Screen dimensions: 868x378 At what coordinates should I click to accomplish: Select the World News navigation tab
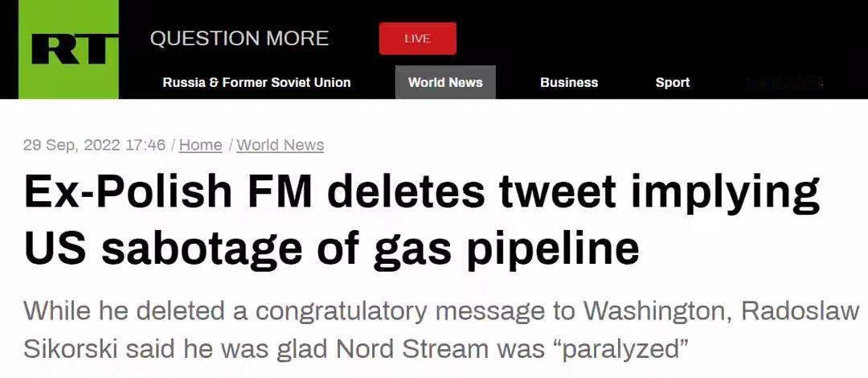(445, 82)
